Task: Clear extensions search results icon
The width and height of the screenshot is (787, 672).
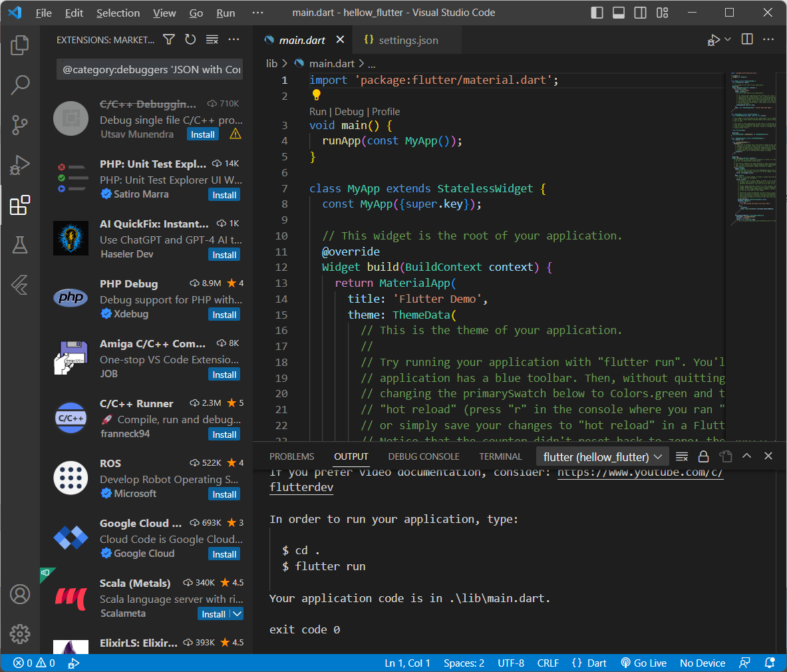Action: point(212,40)
